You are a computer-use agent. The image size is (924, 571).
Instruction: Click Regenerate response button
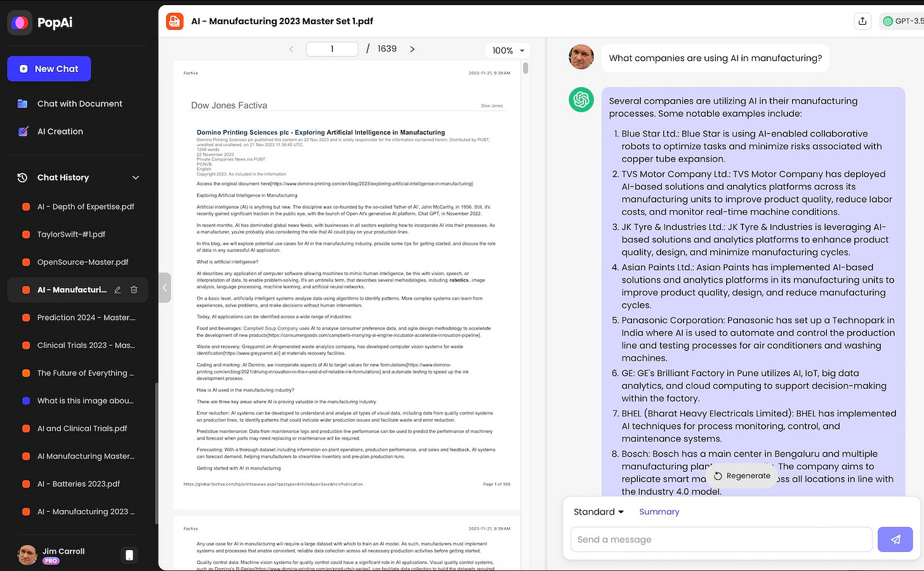(x=742, y=476)
